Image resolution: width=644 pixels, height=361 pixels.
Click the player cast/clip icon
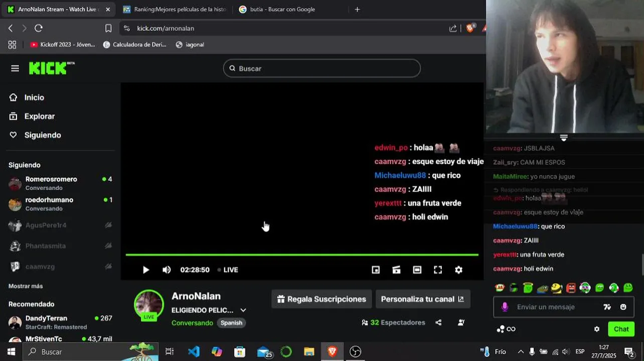click(x=396, y=270)
